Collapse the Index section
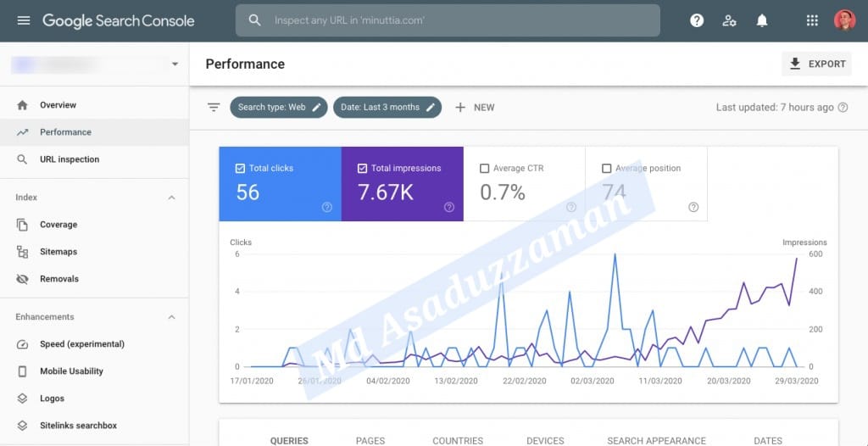The height and width of the screenshot is (446, 868). click(171, 198)
